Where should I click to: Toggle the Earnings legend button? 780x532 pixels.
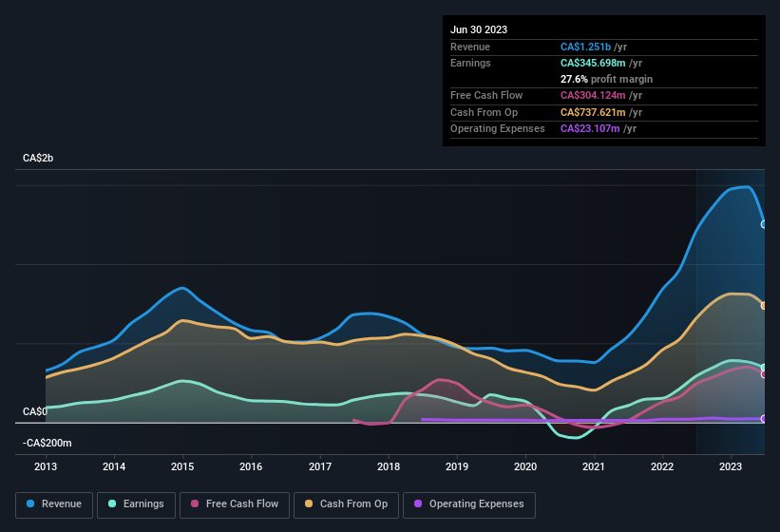(x=136, y=504)
